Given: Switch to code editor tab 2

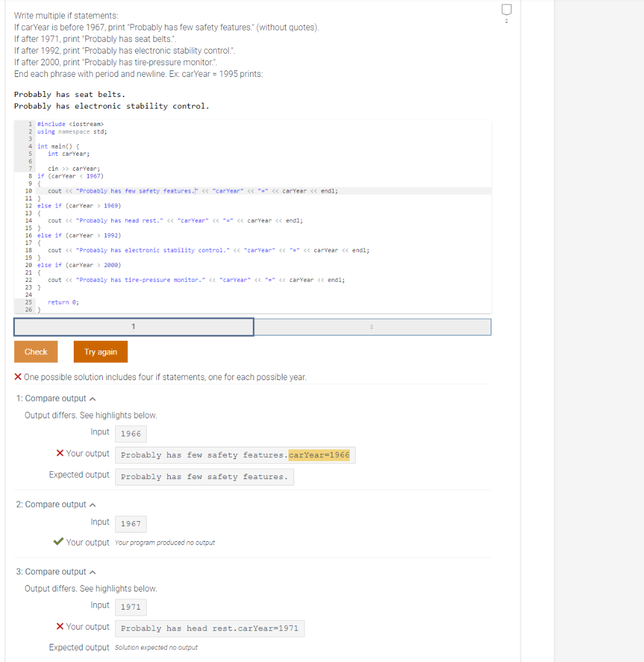Looking at the screenshot, I should 372,326.
